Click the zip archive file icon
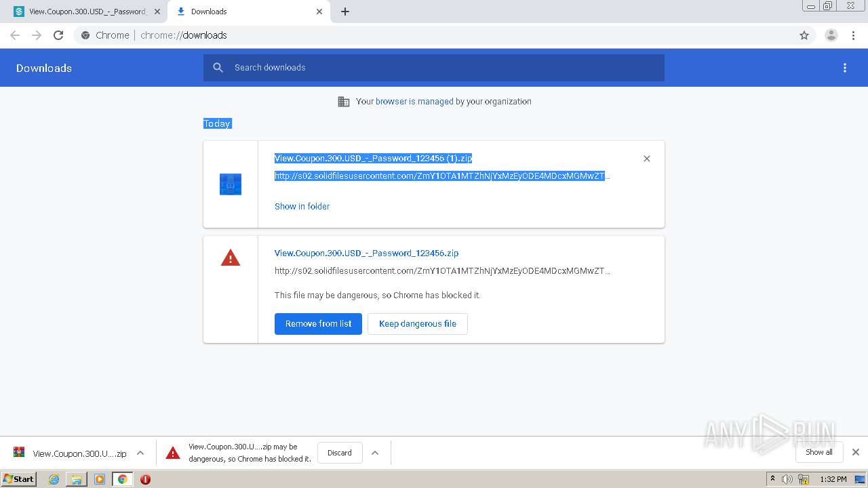Image resolution: width=868 pixels, height=488 pixels. coord(231,184)
